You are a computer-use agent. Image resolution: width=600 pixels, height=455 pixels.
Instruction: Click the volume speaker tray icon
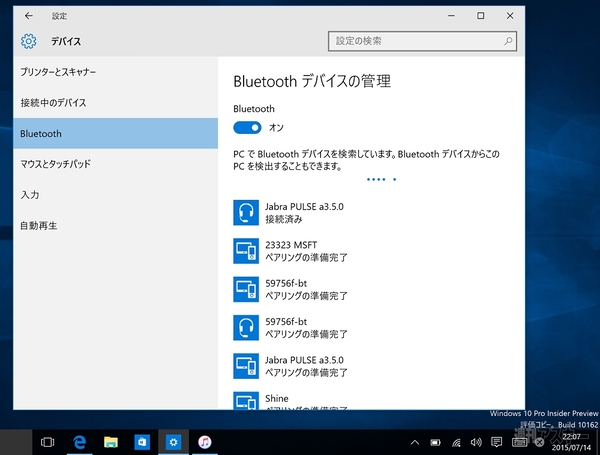point(476,443)
